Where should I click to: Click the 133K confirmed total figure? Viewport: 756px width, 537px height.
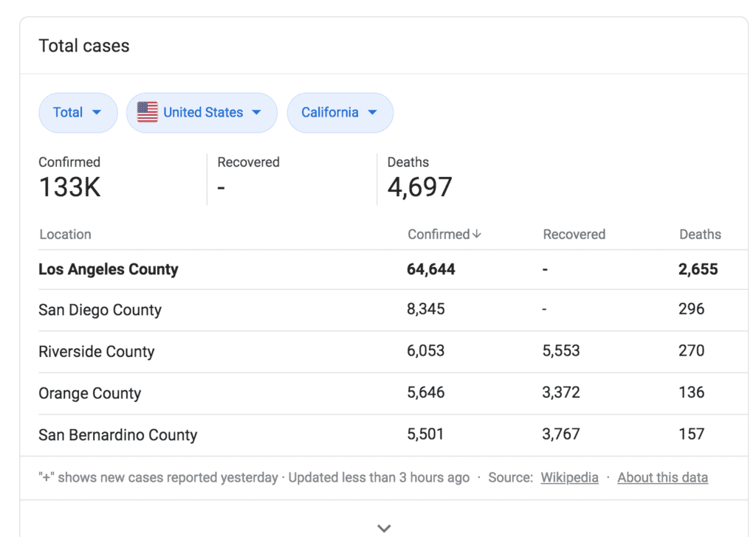pos(69,187)
